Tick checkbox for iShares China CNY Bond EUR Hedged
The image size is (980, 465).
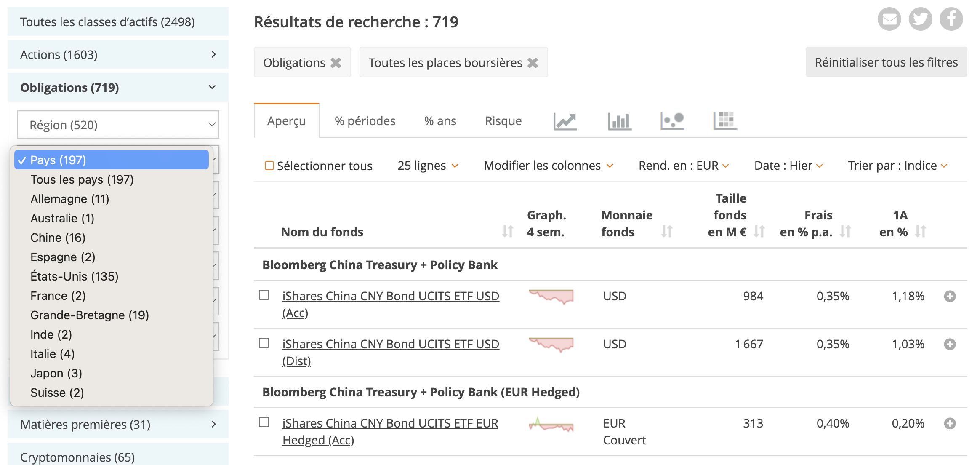pos(264,422)
